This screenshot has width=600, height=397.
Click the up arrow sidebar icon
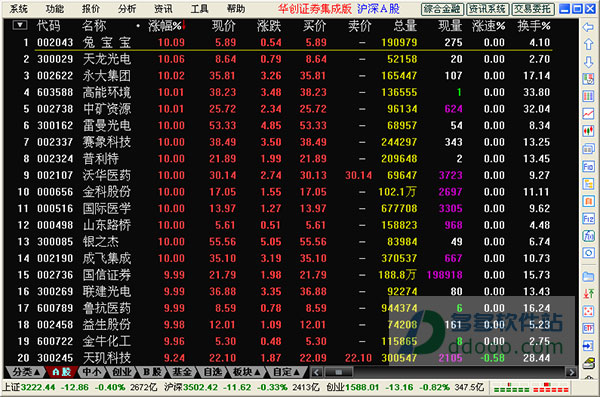[x=588, y=44]
